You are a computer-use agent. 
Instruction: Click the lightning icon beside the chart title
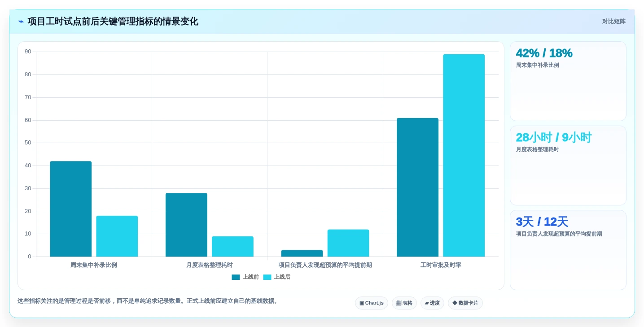click(x=21, y=22)
